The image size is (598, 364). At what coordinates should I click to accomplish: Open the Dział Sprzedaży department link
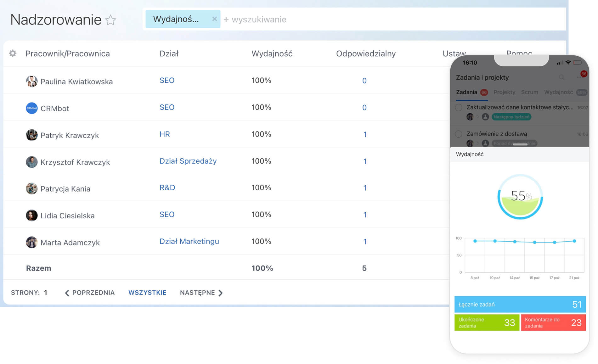coord(188,161)
